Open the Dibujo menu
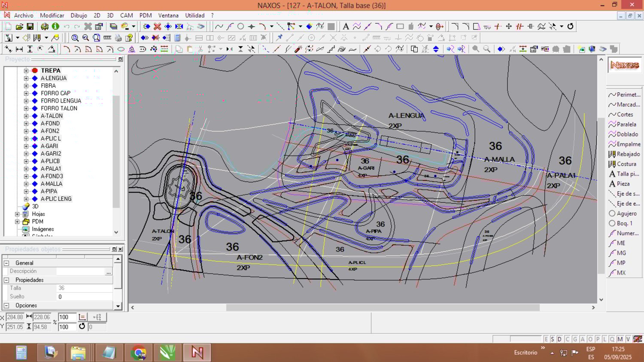The image size is (644, 362). coord(79,15)
